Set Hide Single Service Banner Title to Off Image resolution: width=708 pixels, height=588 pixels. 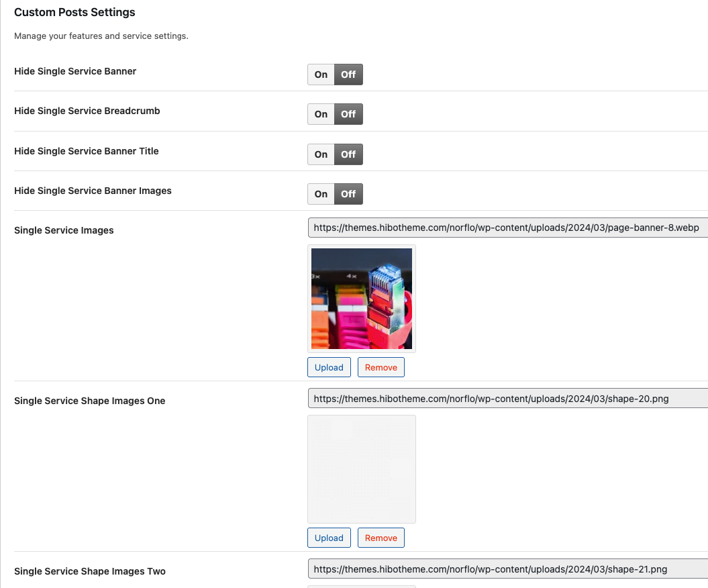[x=348, y=154]
